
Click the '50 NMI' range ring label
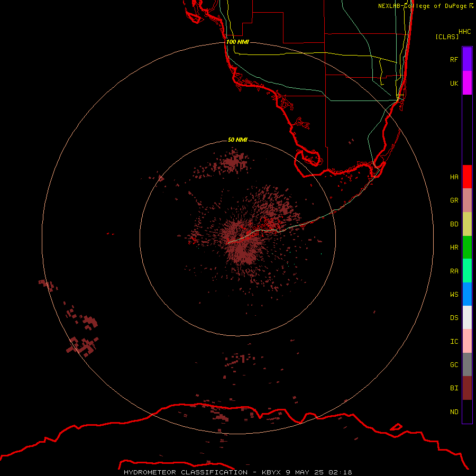point(237,140)
